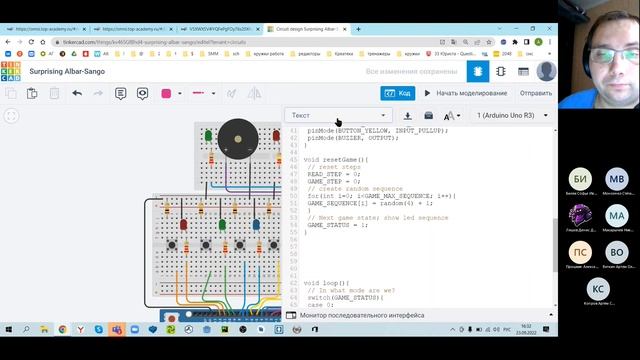The width and height of the screenshot is (640, 360).
Task: Open the browser three-dot menu
Action: [550, 42]
